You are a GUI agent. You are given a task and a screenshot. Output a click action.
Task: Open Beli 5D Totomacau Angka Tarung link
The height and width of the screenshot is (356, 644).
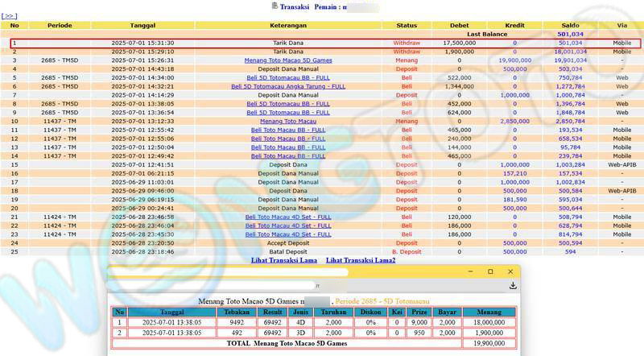click(288, 86)
